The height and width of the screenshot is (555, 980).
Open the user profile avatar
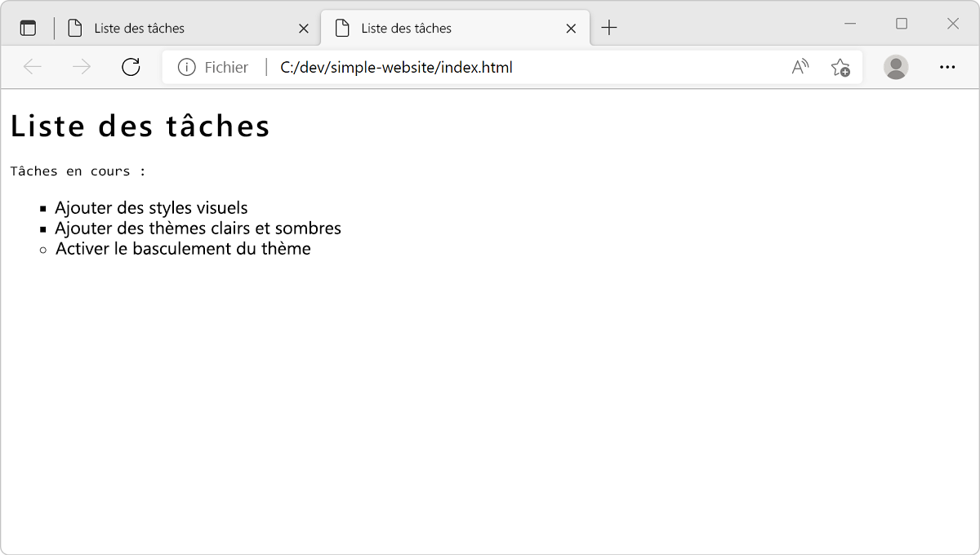896,67
